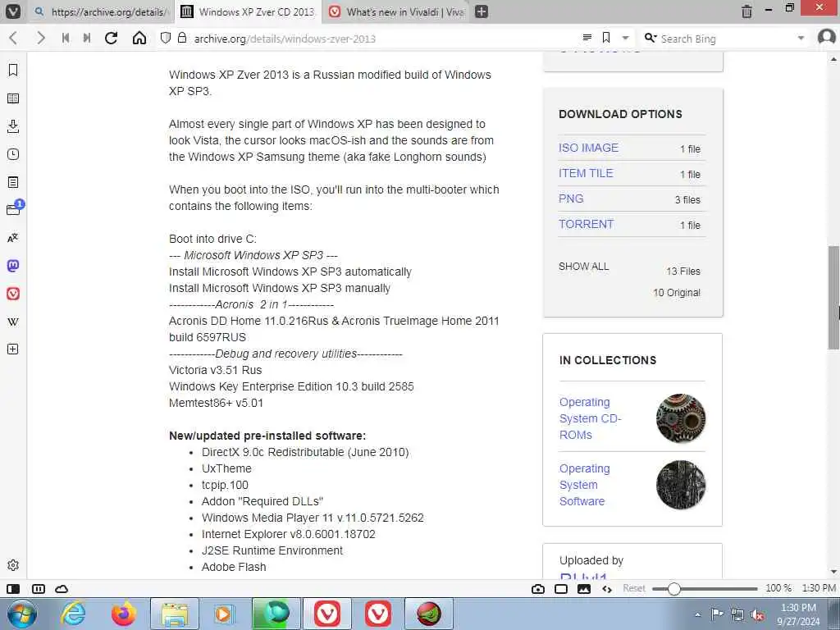Open the History panel
This screenshot has width=840, height=630.
[x=13, y=154]
